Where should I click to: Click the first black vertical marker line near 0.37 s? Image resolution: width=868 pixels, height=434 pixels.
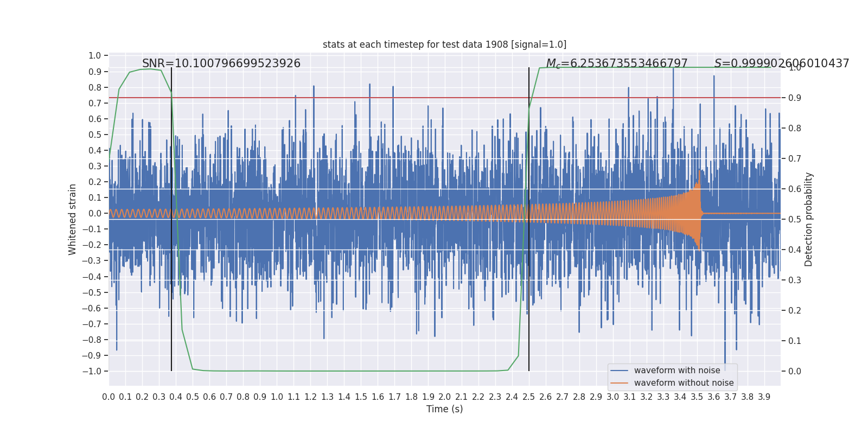point(171,219)
